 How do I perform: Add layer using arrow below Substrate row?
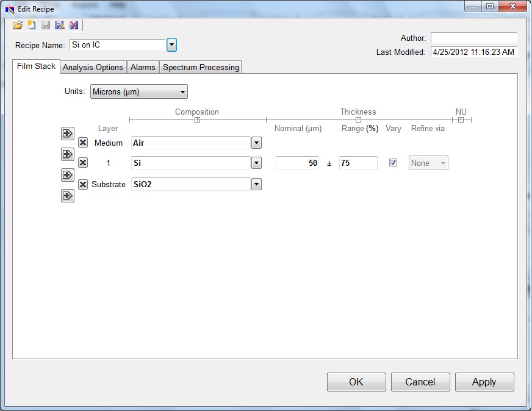68,196
